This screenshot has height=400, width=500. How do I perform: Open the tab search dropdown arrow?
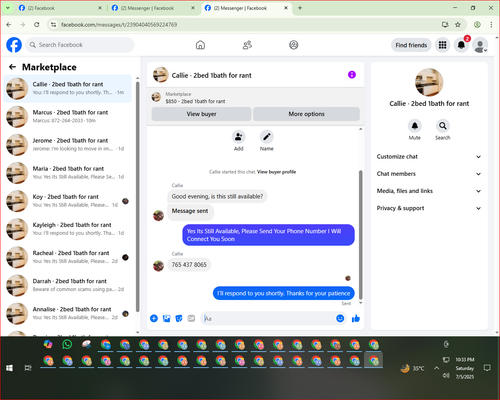pyautogui.click(x=7, y=8)
